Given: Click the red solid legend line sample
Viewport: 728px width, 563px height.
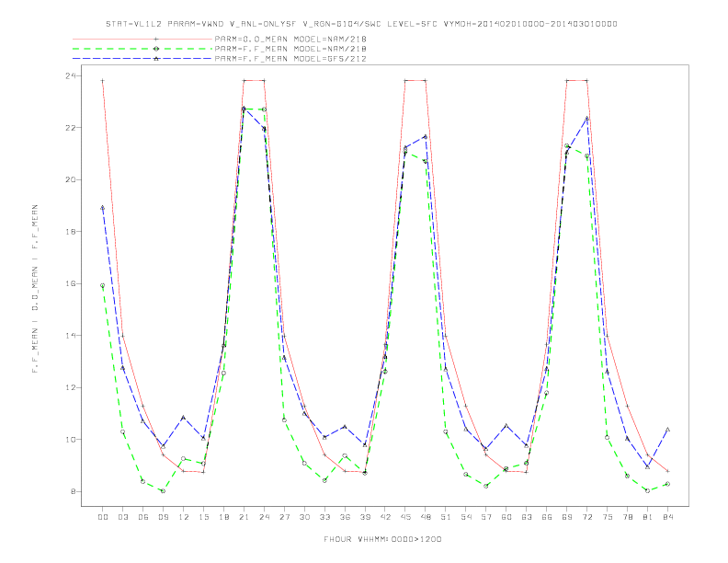Looking at the screenshot, I should point(142,39).
